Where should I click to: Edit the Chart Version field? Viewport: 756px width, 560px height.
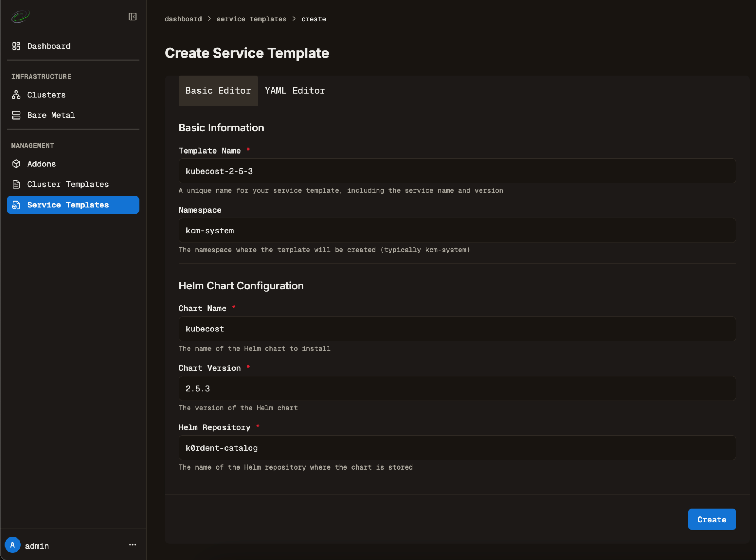[457, 388]
